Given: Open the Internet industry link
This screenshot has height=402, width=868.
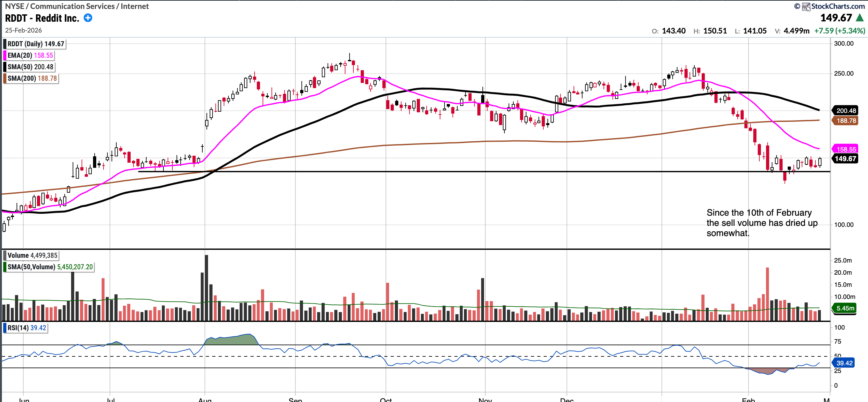Looking at the screenshot, I should (x=135, y=6).
